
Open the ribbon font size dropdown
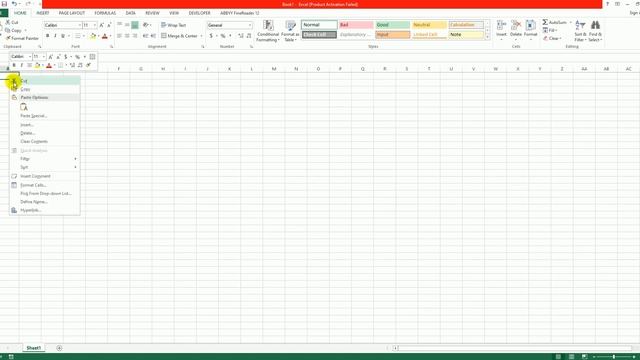click(95, 25)
